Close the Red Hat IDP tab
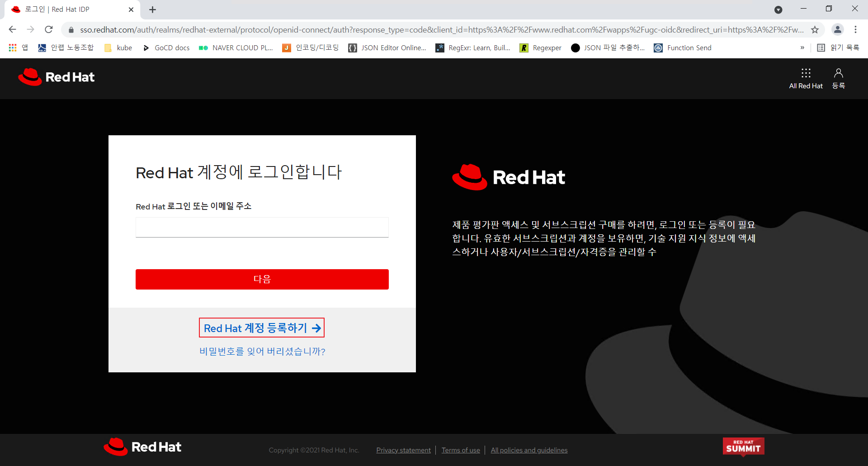 coord(131,10)
